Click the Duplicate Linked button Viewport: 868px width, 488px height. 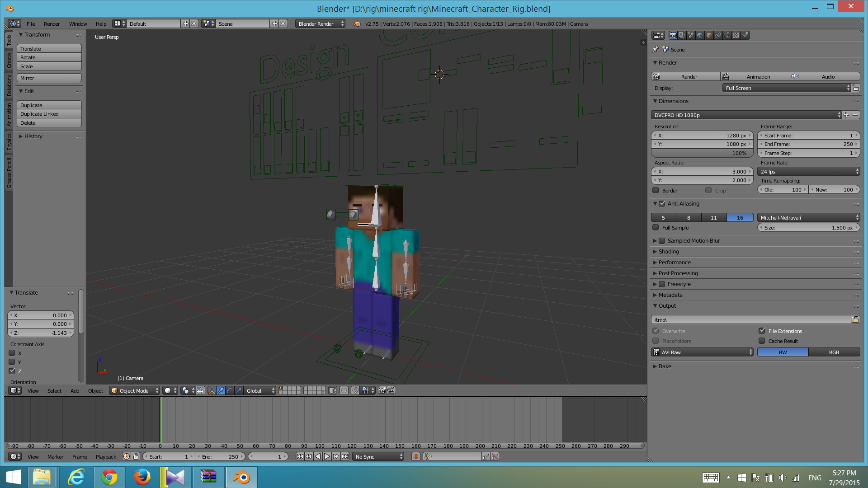pyautogui.click(x=49, y=114)
